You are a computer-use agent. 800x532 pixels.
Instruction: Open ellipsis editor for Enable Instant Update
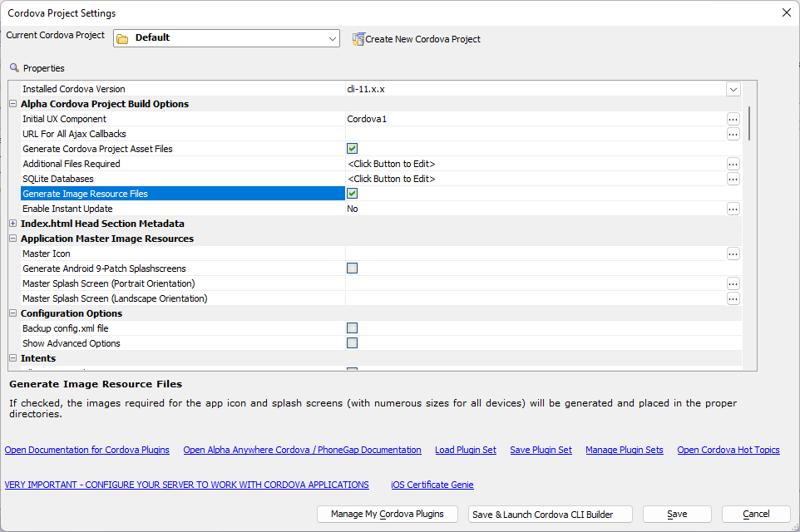733,209
